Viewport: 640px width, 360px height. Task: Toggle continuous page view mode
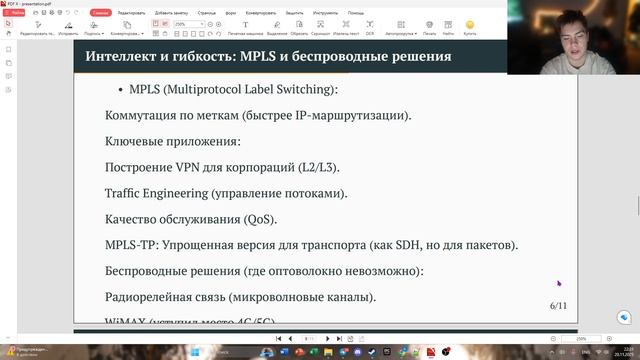(x=165, y=24)
